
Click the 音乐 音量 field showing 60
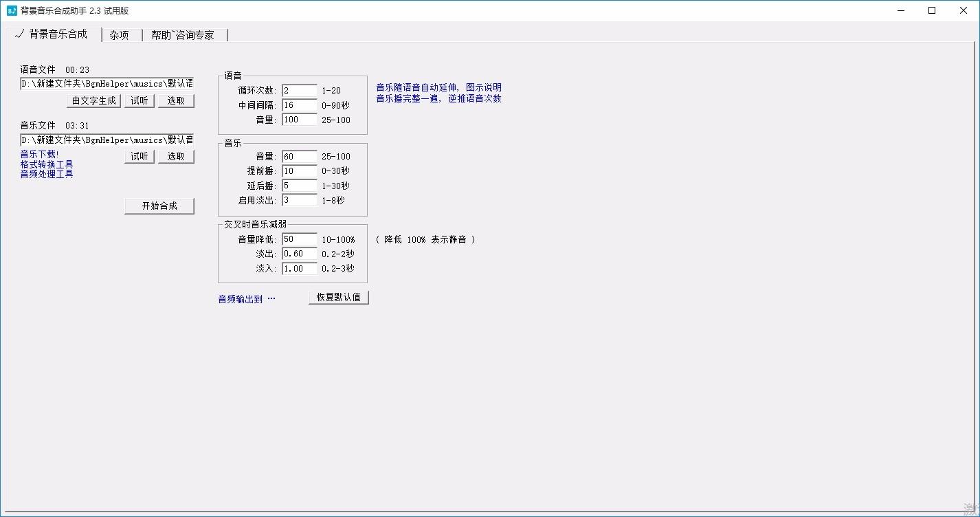300,157
